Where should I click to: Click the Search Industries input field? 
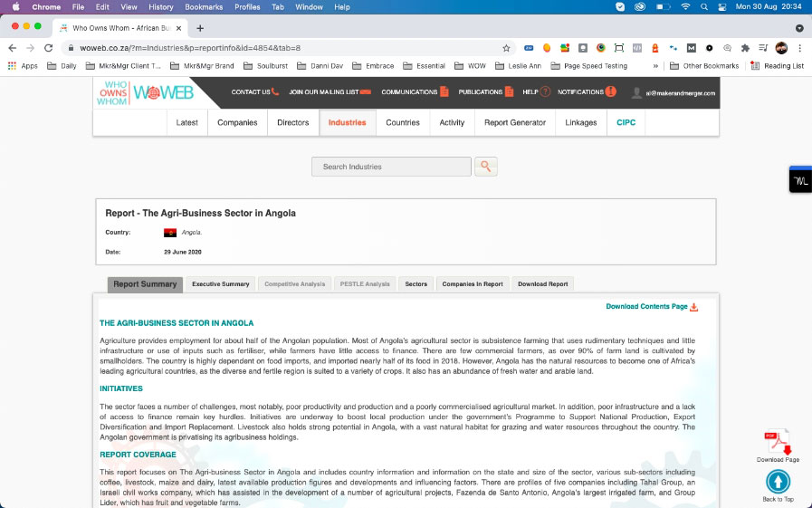pos(391,167)
